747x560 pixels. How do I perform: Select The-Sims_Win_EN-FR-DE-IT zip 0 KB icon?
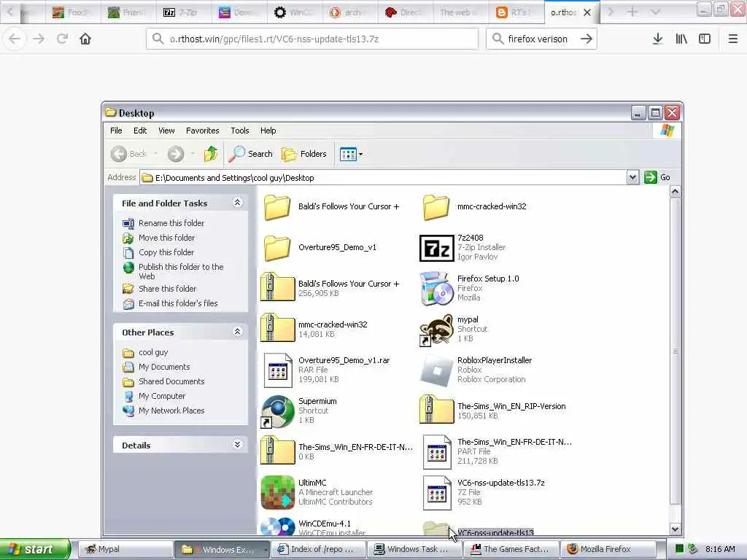278,450
